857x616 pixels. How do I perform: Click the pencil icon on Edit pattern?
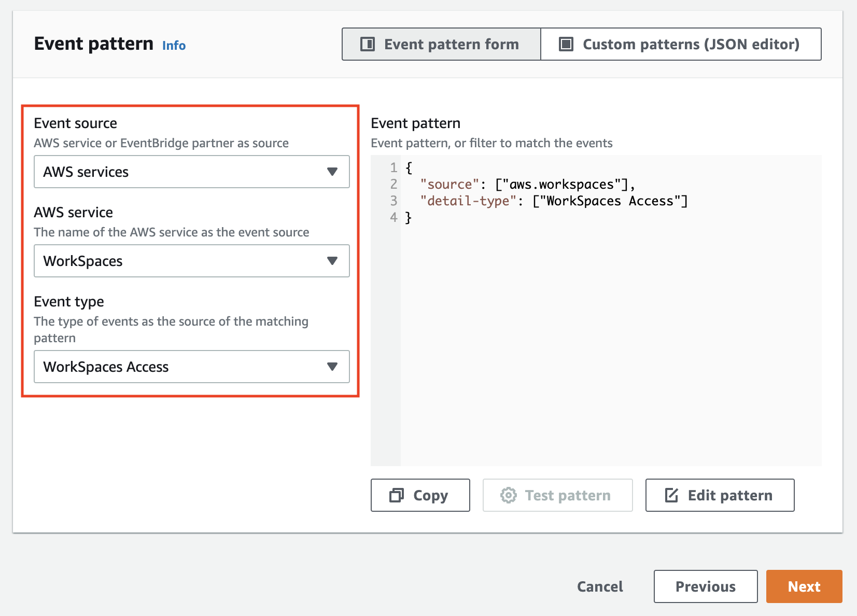pos(671,495)
